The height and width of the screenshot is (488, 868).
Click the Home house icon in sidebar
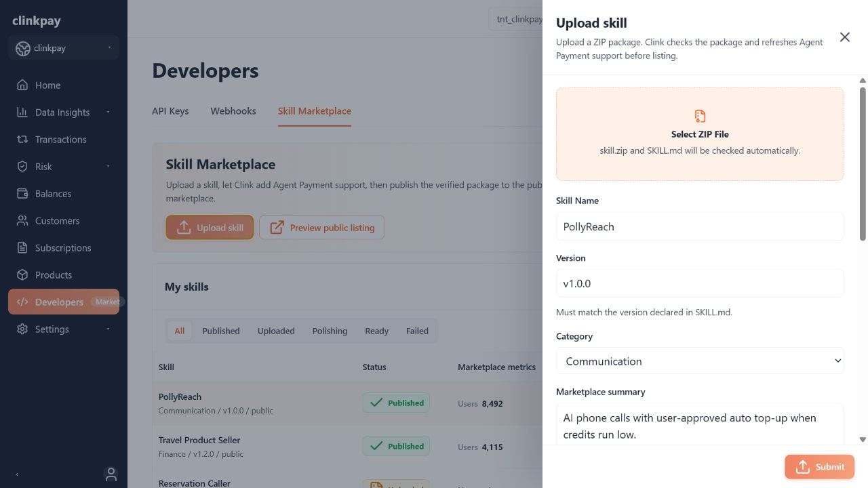click(22, 85)
